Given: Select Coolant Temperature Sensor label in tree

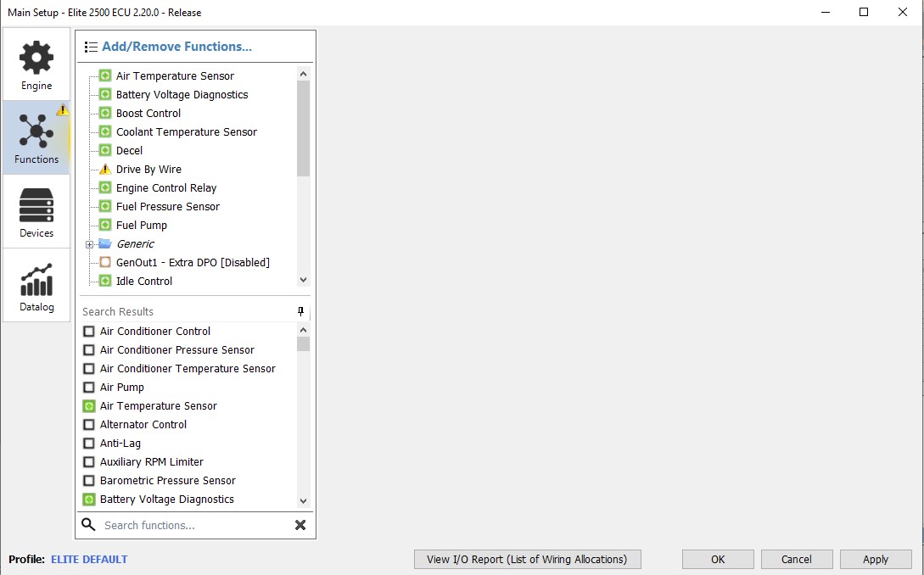Looking at the screenshot, I should pos(186,132).
